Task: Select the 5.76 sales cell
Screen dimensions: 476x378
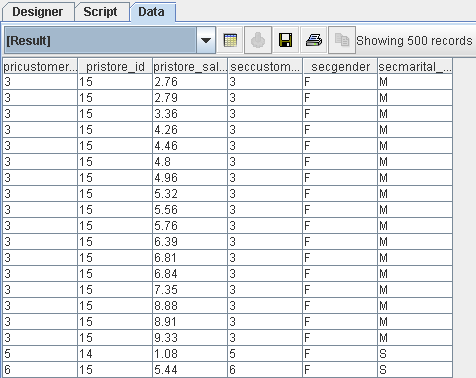Action: (190, 226)
